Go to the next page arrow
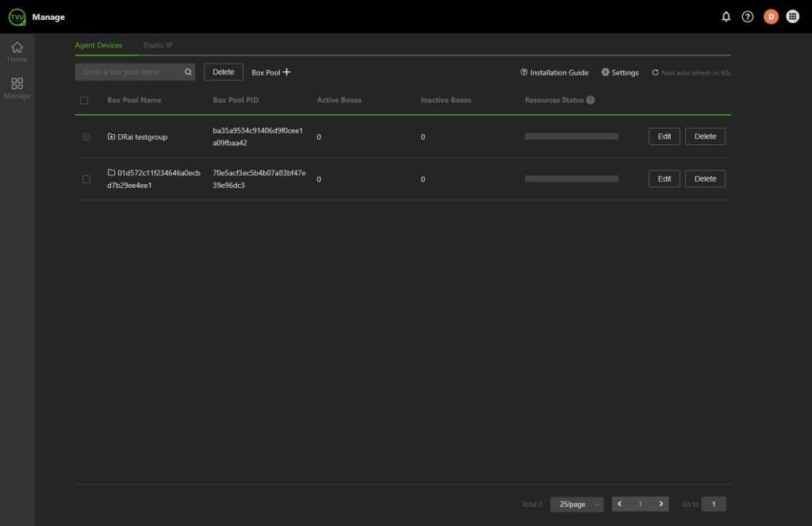The height and width of the screenshot is (526, 812). point(661,504)
